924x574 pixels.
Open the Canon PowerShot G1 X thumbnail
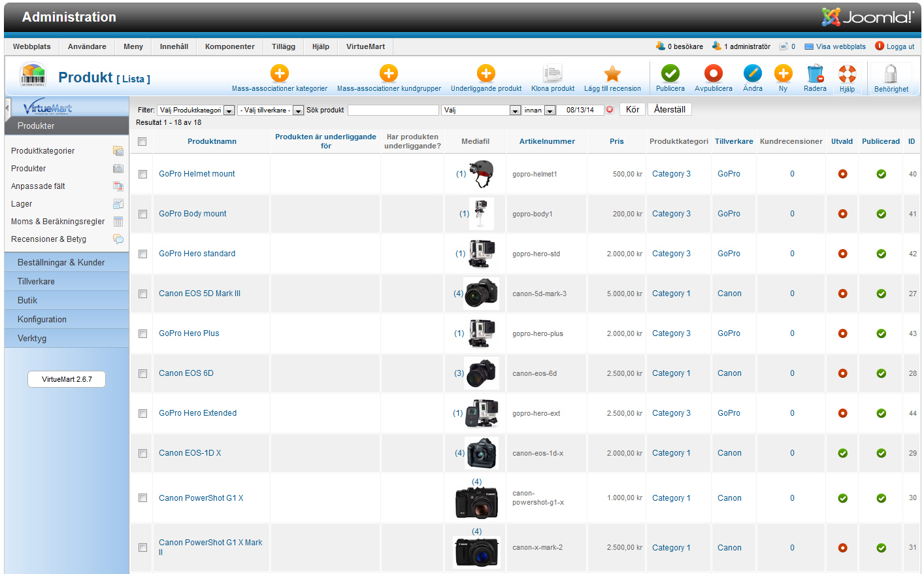point(477,502)
